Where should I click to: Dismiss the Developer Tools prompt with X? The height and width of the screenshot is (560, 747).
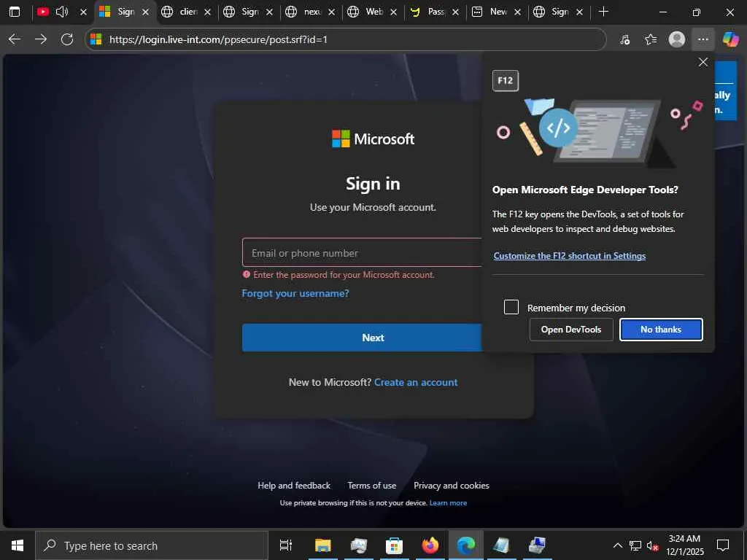pyautogui.click(x=703, y=62)
